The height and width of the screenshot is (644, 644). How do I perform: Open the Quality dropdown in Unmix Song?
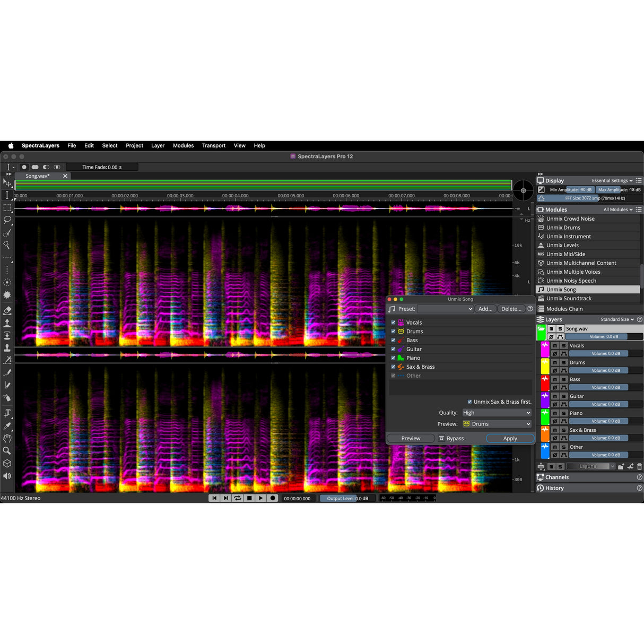point(496,412)
